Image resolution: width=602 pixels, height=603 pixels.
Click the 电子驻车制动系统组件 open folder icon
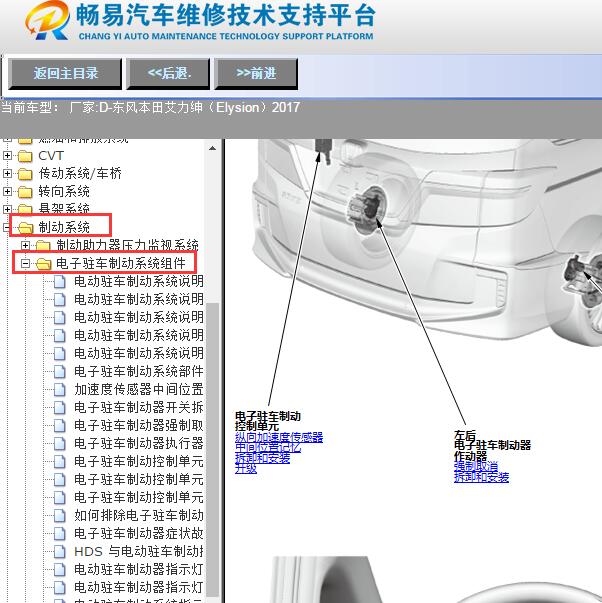(x=43, y=264)
